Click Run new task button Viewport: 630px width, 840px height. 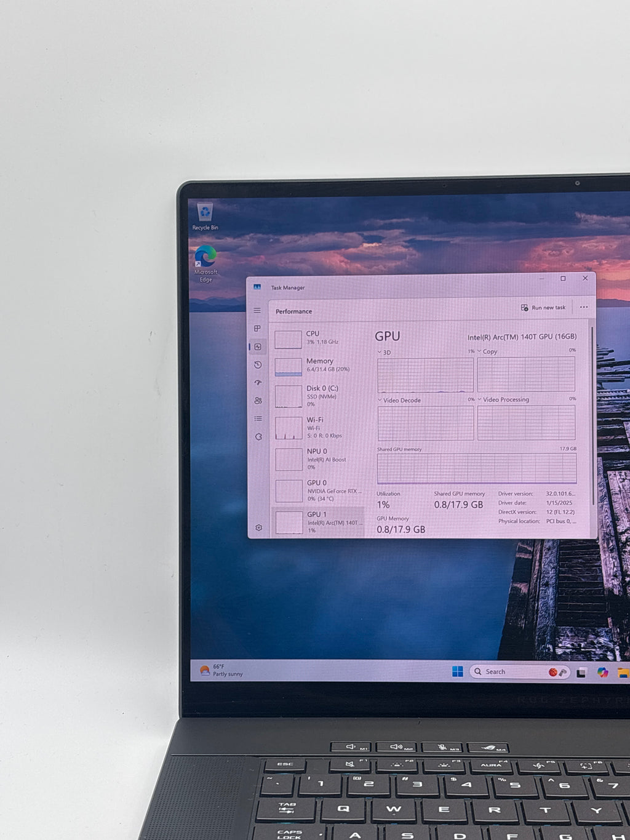pyautogui.click(x=543, y=308)
